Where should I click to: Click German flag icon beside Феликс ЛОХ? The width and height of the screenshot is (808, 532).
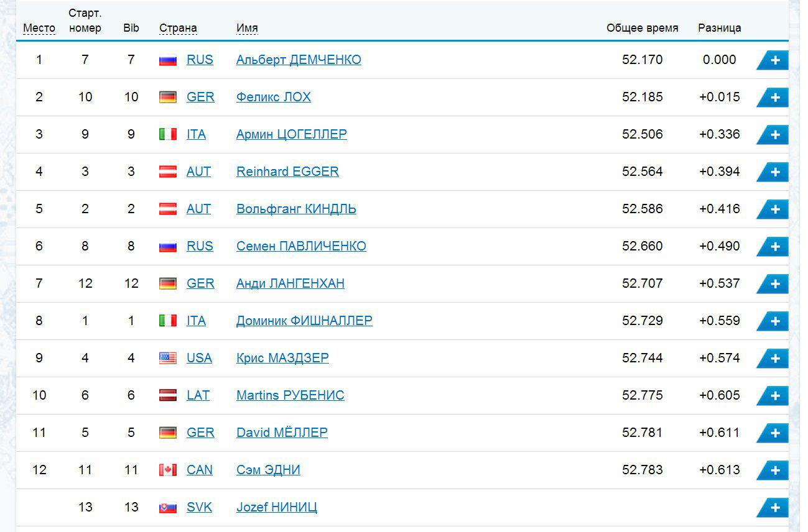168,98
